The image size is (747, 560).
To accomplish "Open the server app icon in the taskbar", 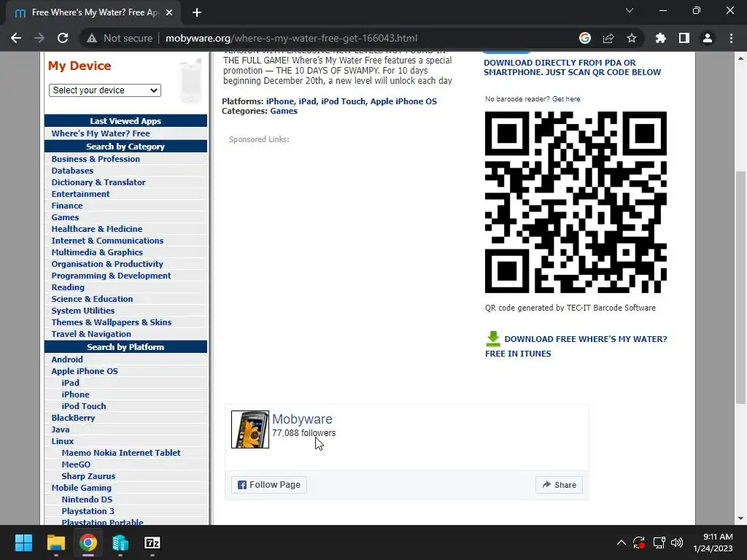I will [x=120, y=542].
